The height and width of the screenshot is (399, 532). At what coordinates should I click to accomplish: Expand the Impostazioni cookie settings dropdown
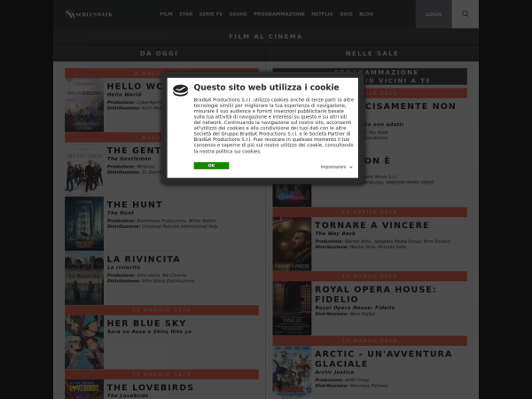pos(336,167)
